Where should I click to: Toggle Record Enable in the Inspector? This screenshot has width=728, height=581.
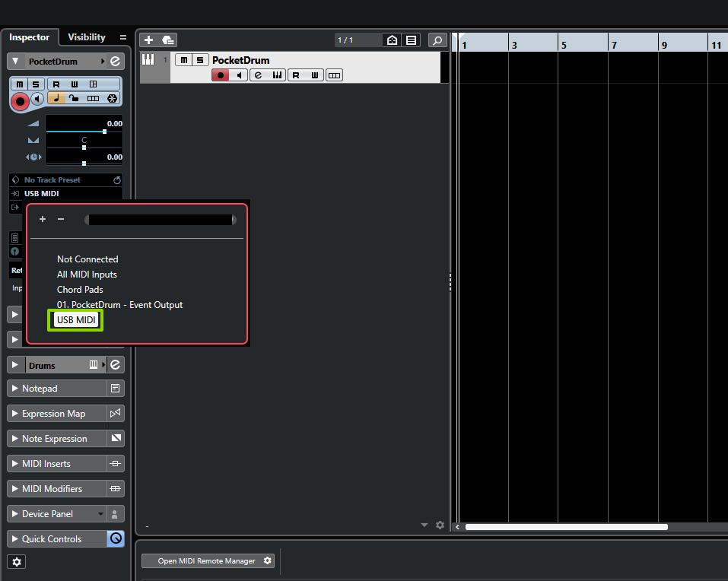pyautogui.click(x=20, y=100)
